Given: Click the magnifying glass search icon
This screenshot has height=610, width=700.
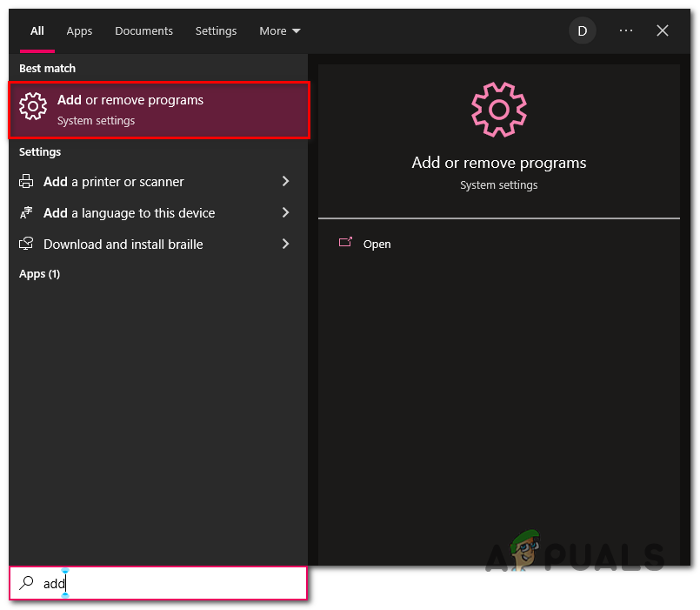Looking at the screenshot, I should (x=26, y=583).
